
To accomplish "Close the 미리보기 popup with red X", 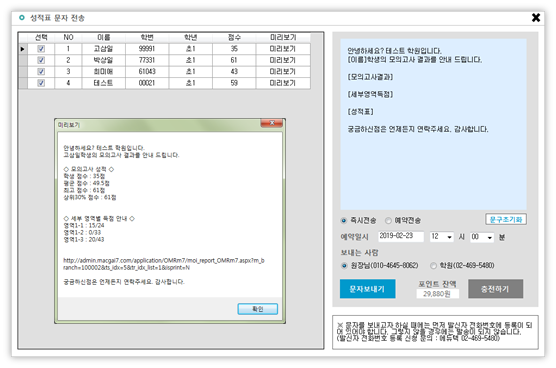I will (x=272, y=123).
